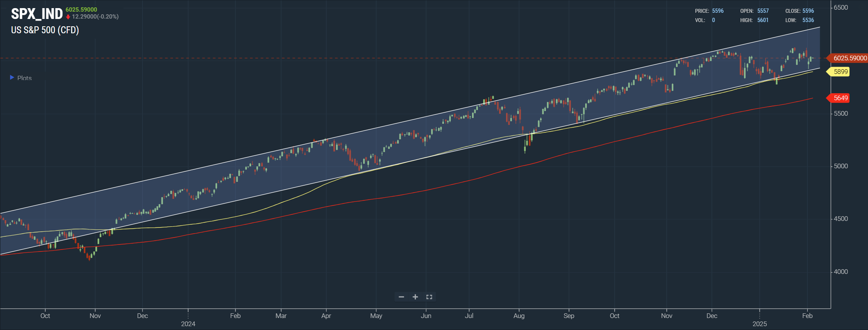
Task: Click the 4000 price axis label
Action: pos(841,272)
